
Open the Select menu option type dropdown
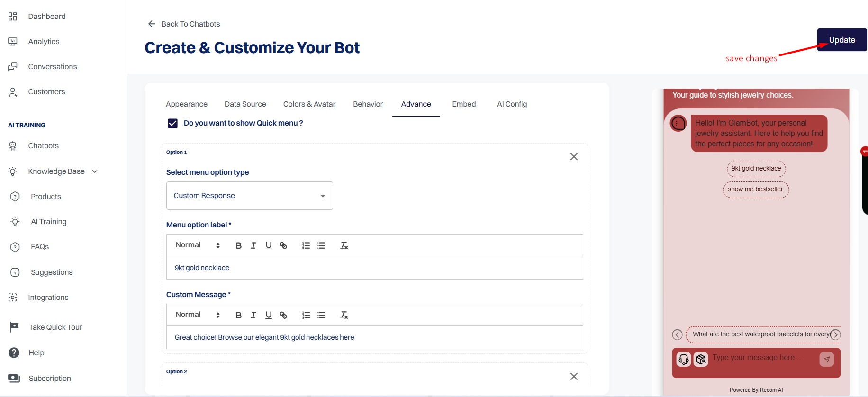250,196
